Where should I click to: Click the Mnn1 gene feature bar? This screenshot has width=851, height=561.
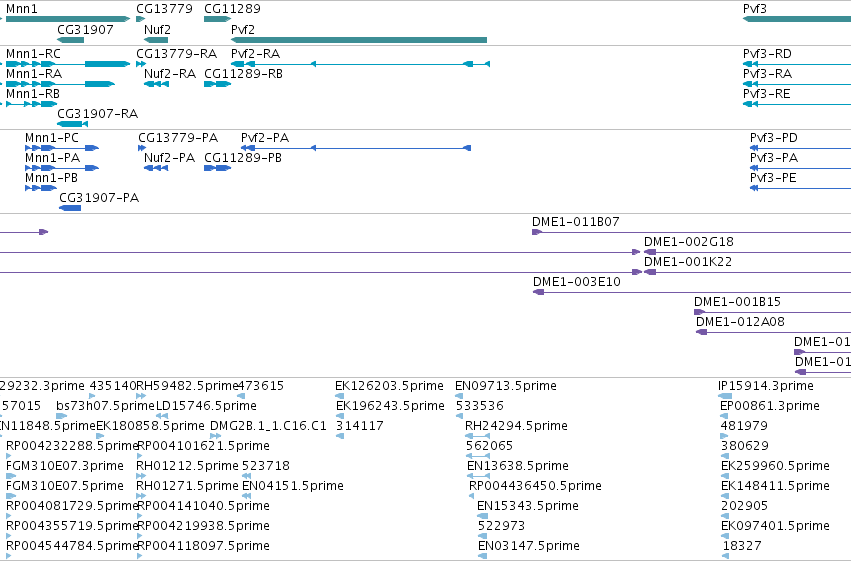click(68, 19)
